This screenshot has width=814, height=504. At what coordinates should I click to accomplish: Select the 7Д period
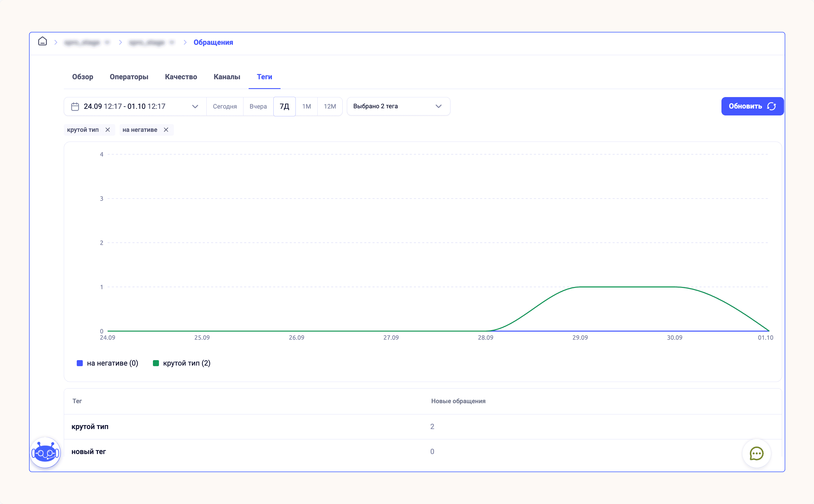(284, 107)
